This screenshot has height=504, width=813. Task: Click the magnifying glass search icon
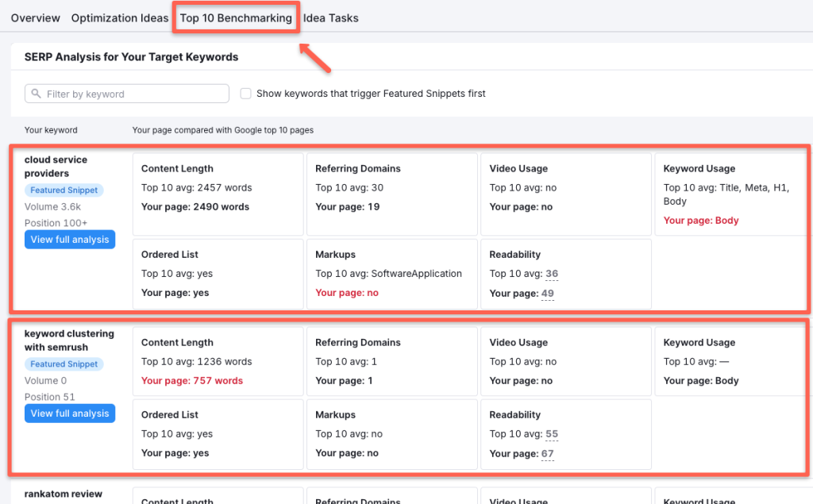tap(37, 93)
